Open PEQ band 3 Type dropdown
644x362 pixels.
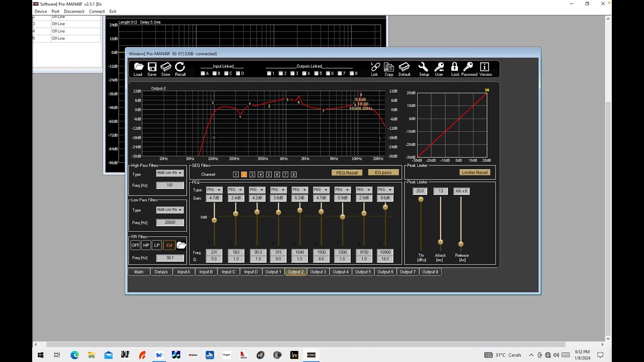coord(257,190)
